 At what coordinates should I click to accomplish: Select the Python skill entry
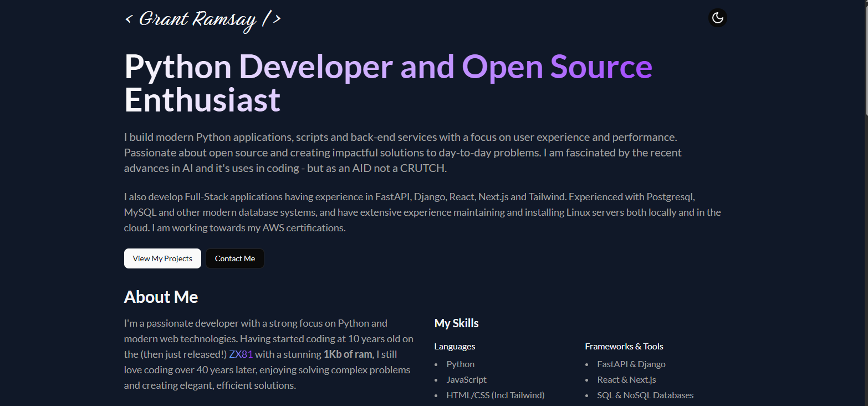(460, 364)
